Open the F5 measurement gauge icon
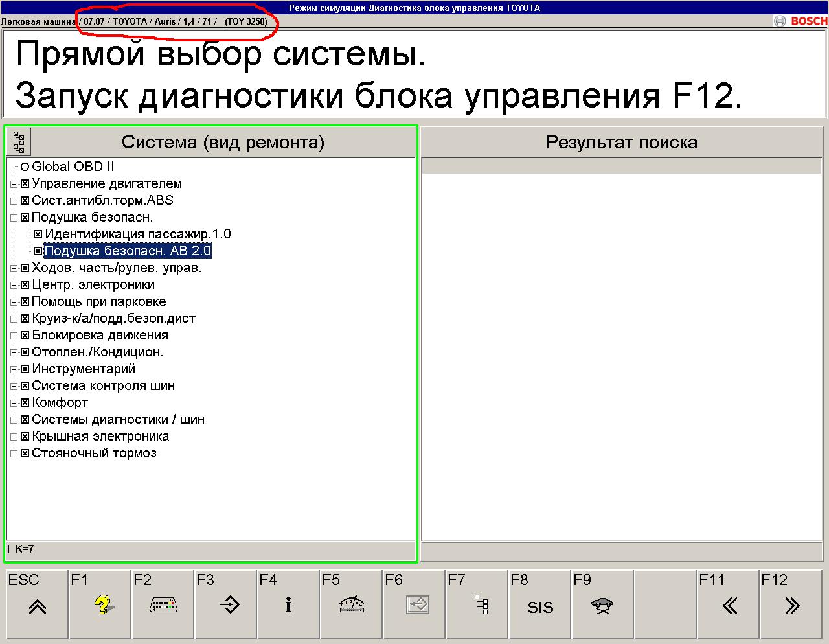829x644 pixels. pos(351,604)
